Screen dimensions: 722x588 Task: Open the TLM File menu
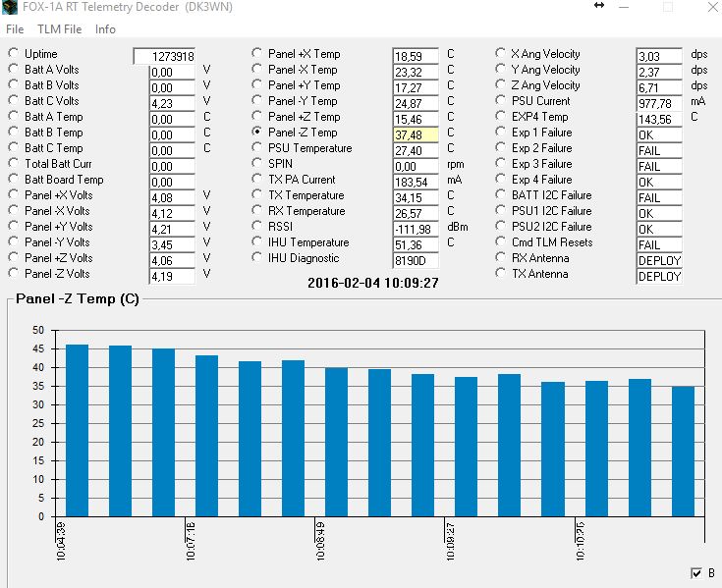coord(59,29)
